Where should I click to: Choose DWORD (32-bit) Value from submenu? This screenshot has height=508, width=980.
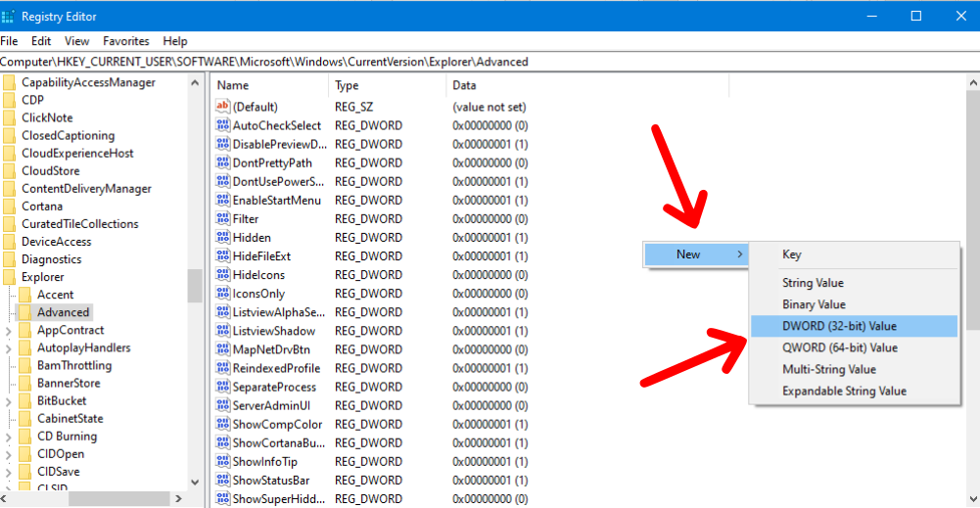[839, 326]
